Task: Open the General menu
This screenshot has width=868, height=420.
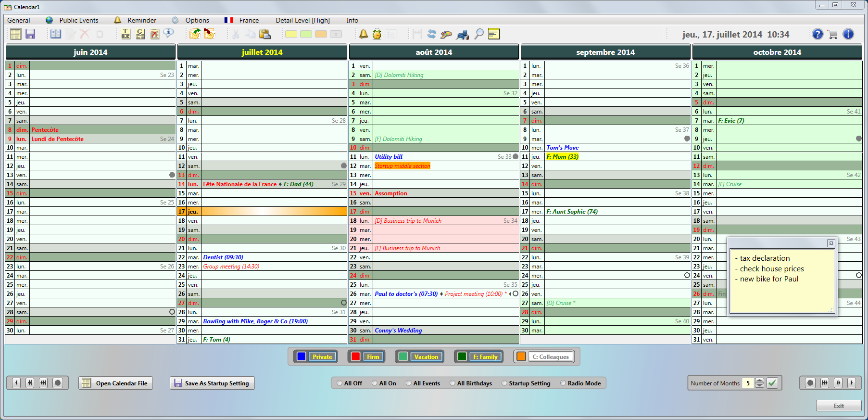Action: point(19,20)
